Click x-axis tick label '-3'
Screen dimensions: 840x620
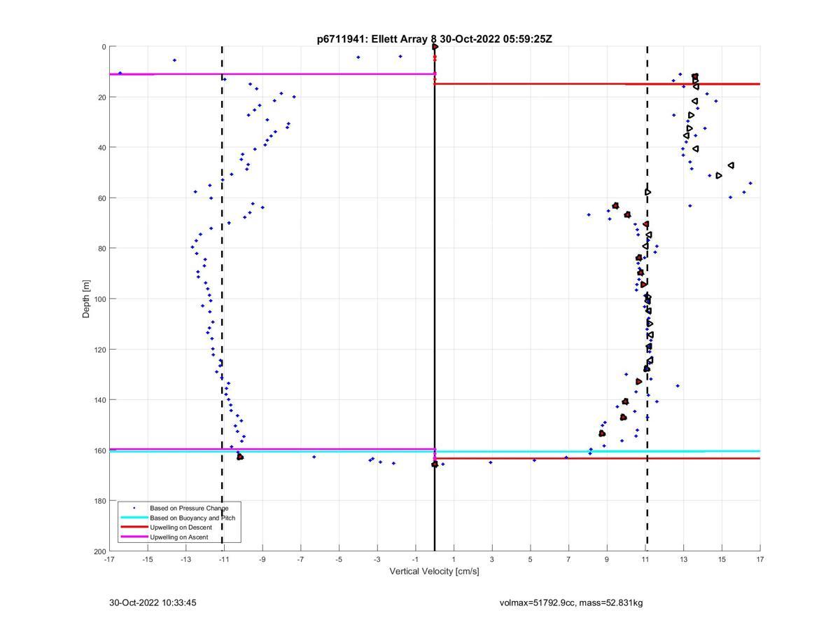[377, 559]
